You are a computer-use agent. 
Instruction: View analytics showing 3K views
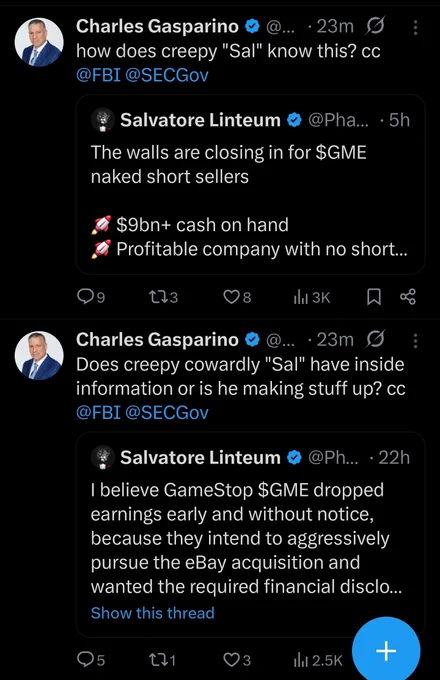pyautogui.click(x=312, y=298)
